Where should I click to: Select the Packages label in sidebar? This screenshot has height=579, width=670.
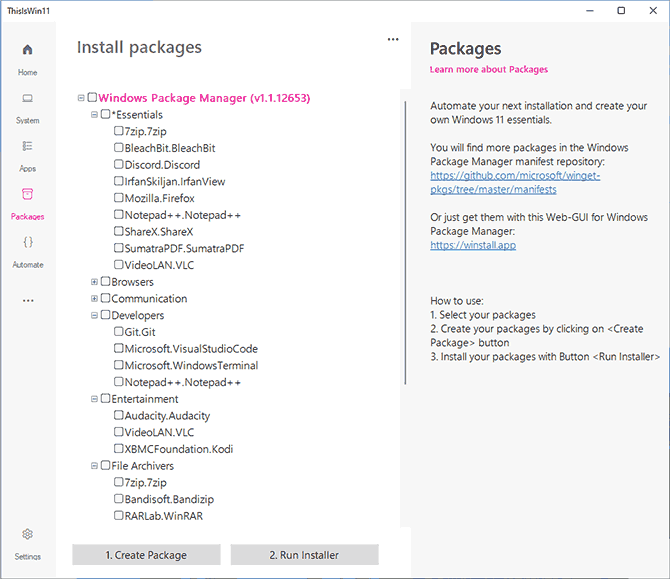[27, 217]
